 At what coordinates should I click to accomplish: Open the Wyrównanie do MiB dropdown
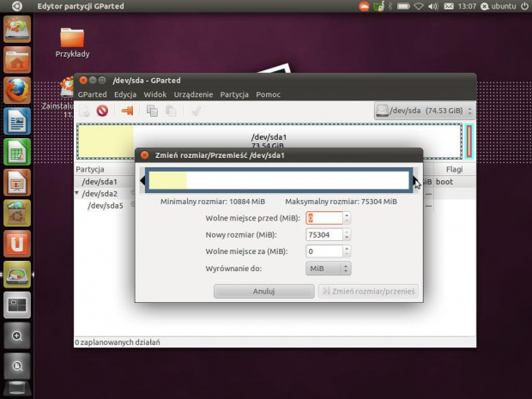click(328, 269)
